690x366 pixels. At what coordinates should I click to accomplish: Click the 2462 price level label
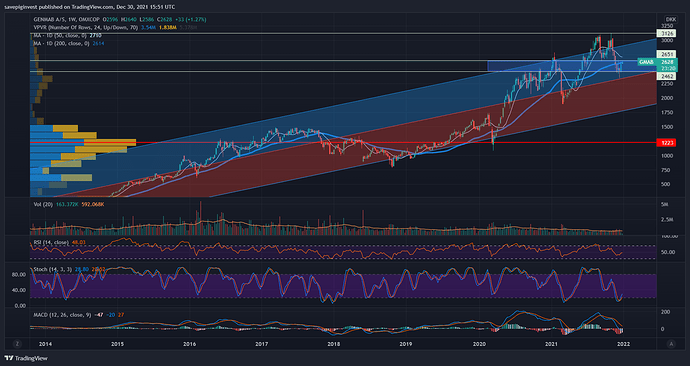(666, 76)
